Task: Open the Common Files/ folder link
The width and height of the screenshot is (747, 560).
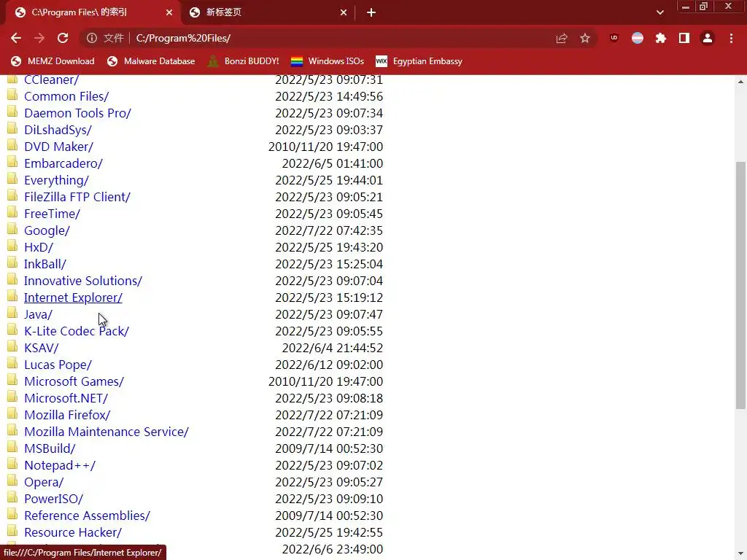Action: [x=66, y=96]
